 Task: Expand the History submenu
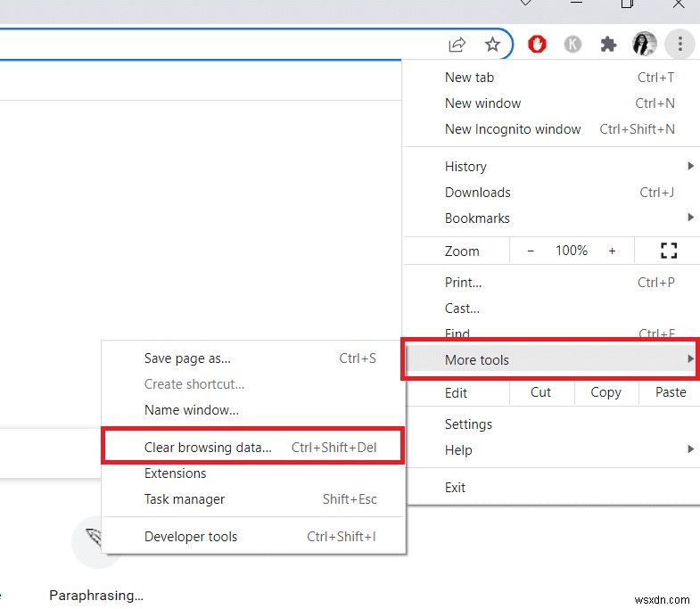551,167
